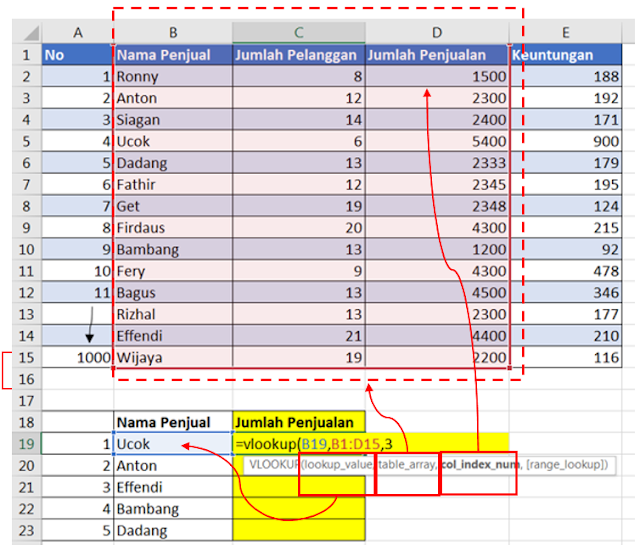Select row 17 header
Screen dimensions: 640x556
coord(27,401)
